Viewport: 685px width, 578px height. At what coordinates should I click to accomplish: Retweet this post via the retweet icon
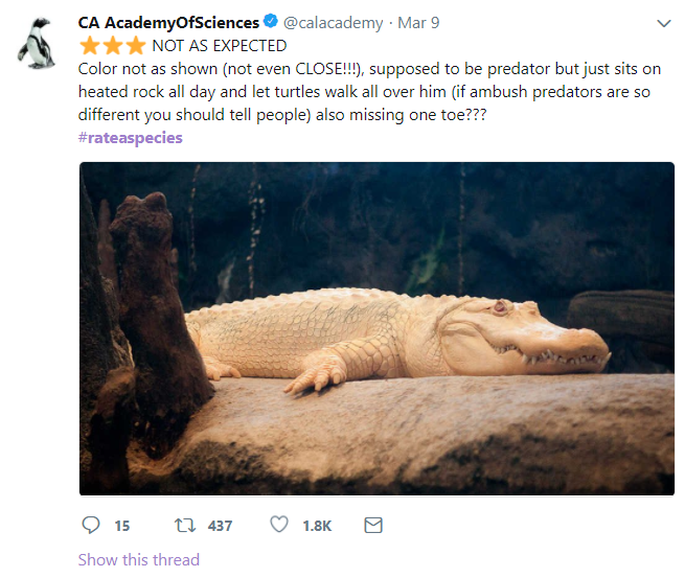point(185,525)
